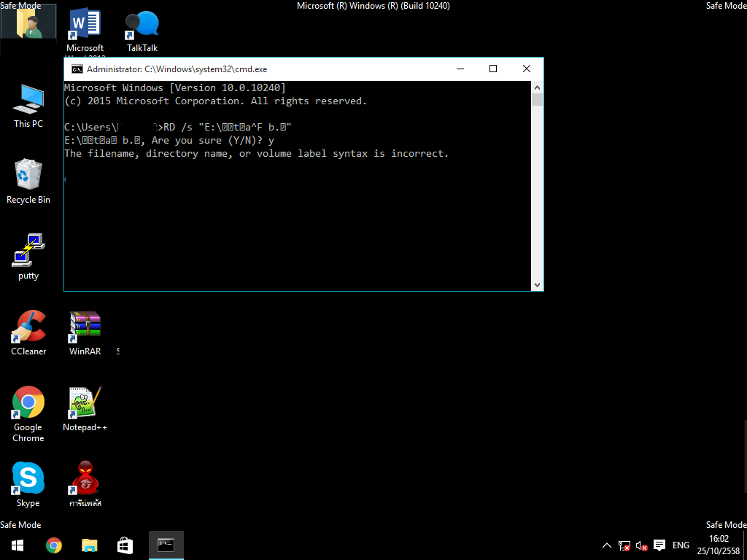747x560 pixels.
Task: Open the taskbar clock and date
Action: (x=719, y=545)
